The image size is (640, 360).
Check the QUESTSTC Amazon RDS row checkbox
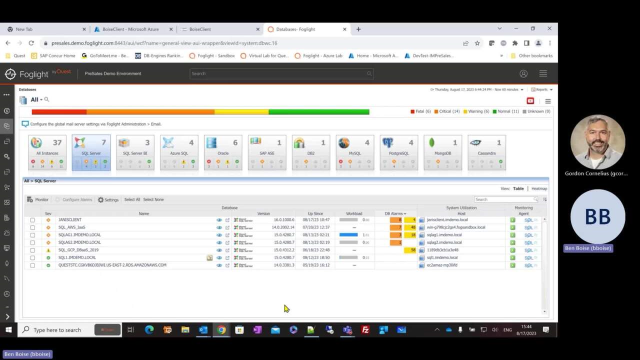(33, 265)
